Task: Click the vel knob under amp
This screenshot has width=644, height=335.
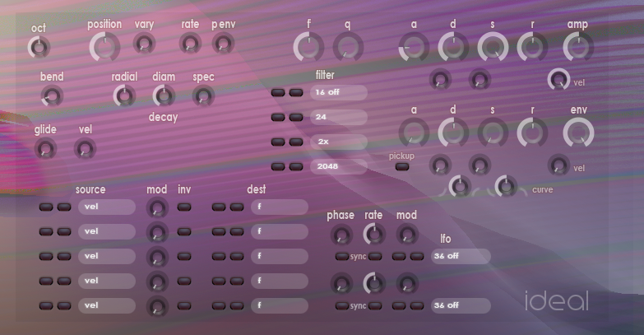Action: tap(558, 79)
